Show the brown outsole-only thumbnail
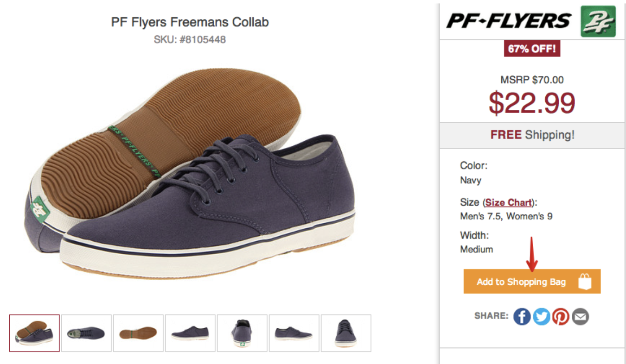626x364 pixels. [138, 333]
